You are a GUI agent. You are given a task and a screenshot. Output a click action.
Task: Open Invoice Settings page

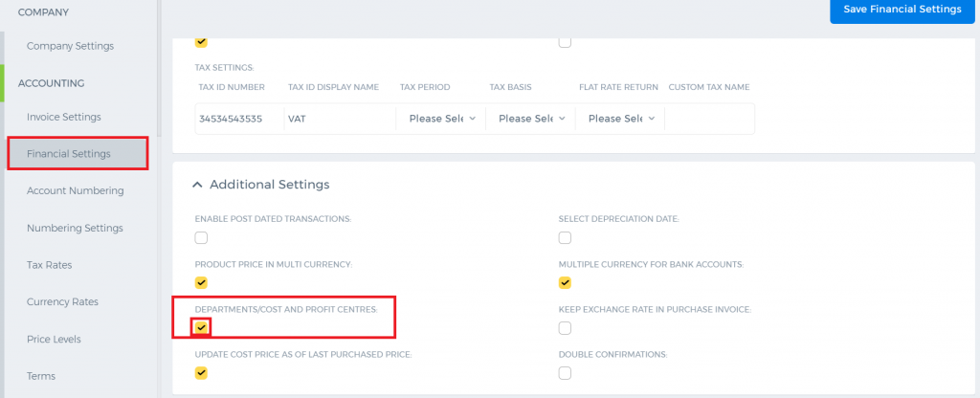pos(64,117)
